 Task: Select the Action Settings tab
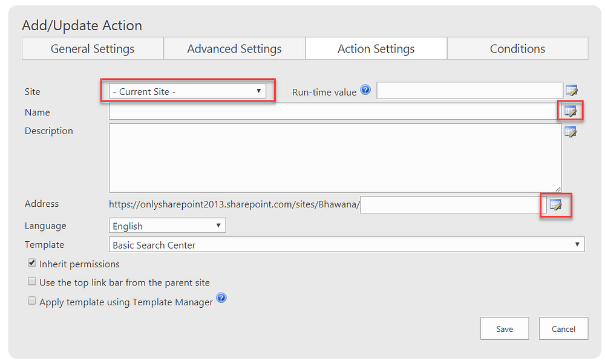(376, 48)
